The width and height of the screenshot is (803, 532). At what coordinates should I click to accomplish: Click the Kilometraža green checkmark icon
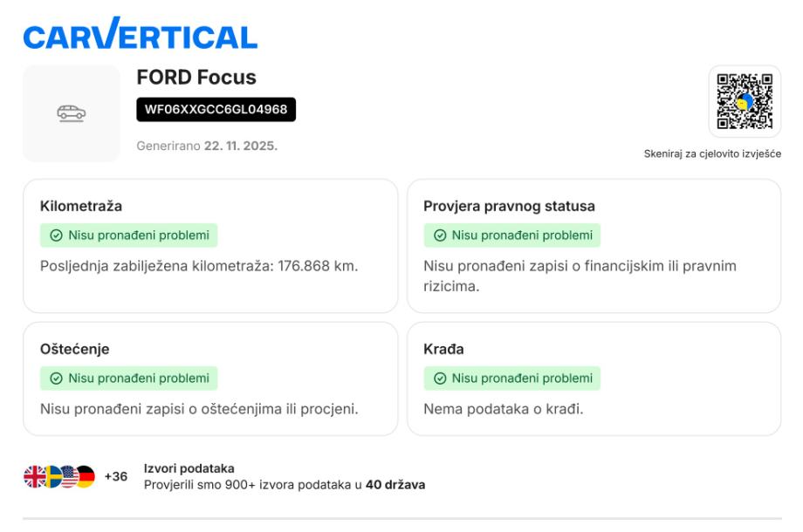click(x=57, y=235)
